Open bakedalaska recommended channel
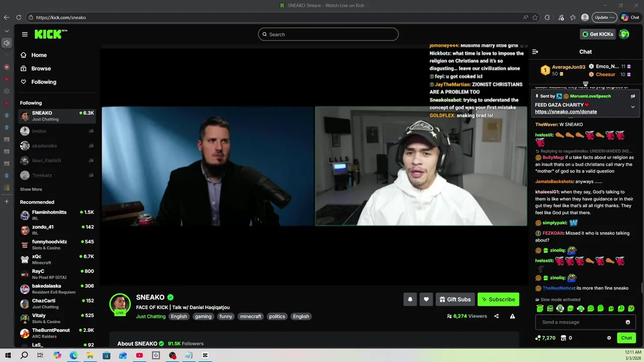The height and width of the screenshot is (362, 644). (x=57, y=289)
